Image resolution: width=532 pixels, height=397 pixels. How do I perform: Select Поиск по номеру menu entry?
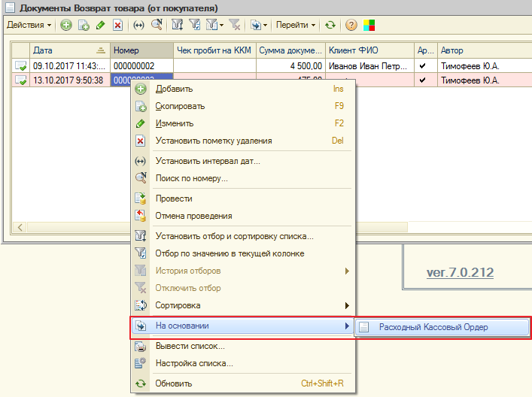[x=243, y=178]
